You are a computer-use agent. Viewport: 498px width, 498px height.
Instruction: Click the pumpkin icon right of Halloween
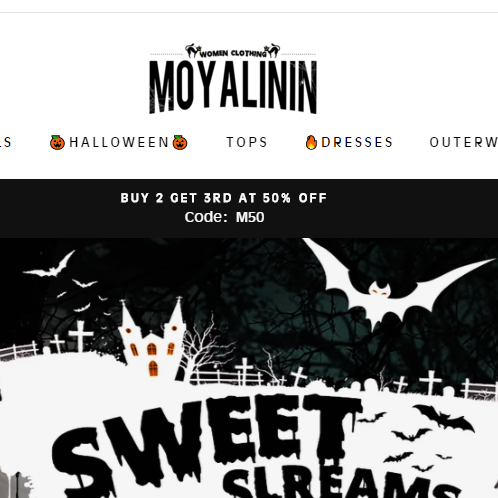pyautogui.click(x=180, y=143)
